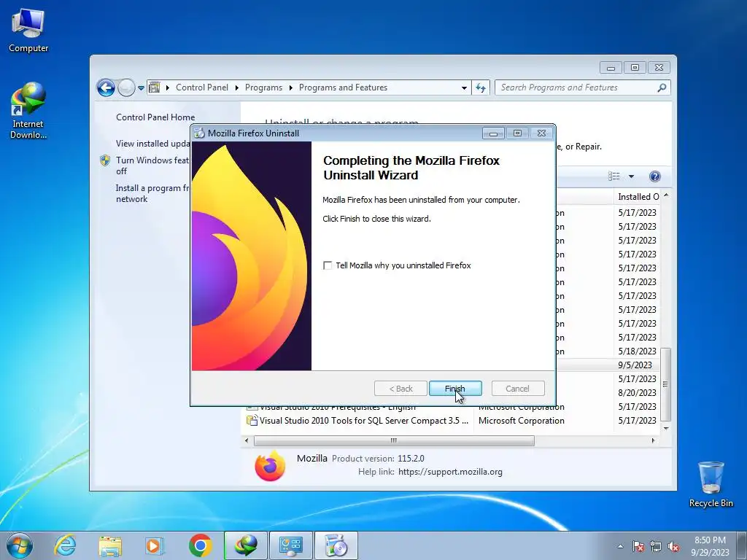Click horizontal scrollbar right arrow
Image resolution: width=747 pixels, height=560 pixels.
(x=653, y=440)
